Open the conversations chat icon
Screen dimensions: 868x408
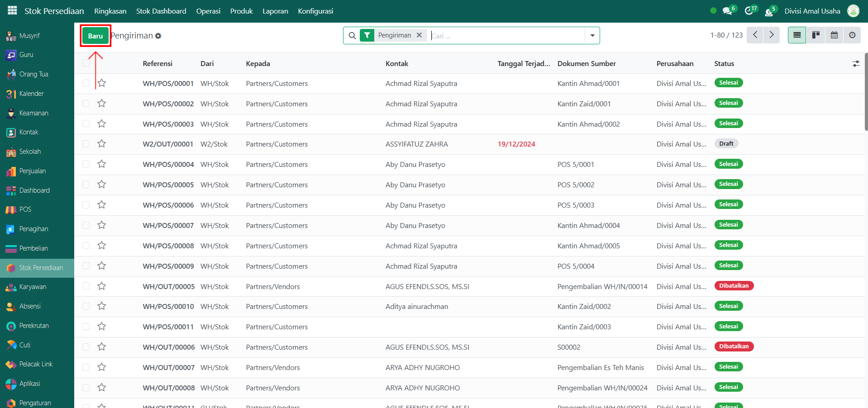pyautogui.click(x=727, y=11)
